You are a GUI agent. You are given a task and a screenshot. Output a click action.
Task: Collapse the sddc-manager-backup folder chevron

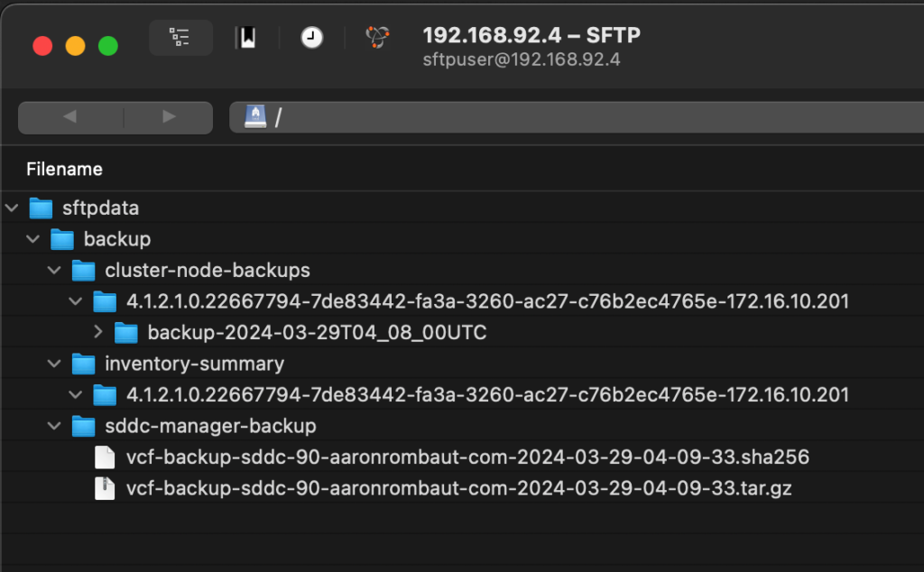(55, 426)
